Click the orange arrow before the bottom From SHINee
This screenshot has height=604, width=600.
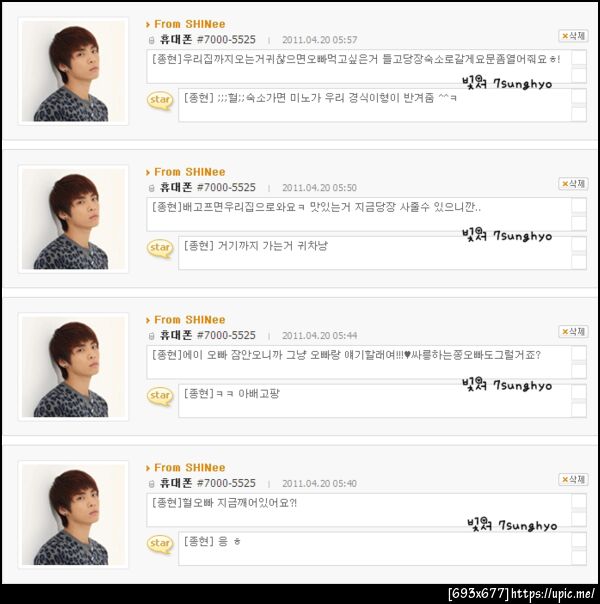point(148,468)
